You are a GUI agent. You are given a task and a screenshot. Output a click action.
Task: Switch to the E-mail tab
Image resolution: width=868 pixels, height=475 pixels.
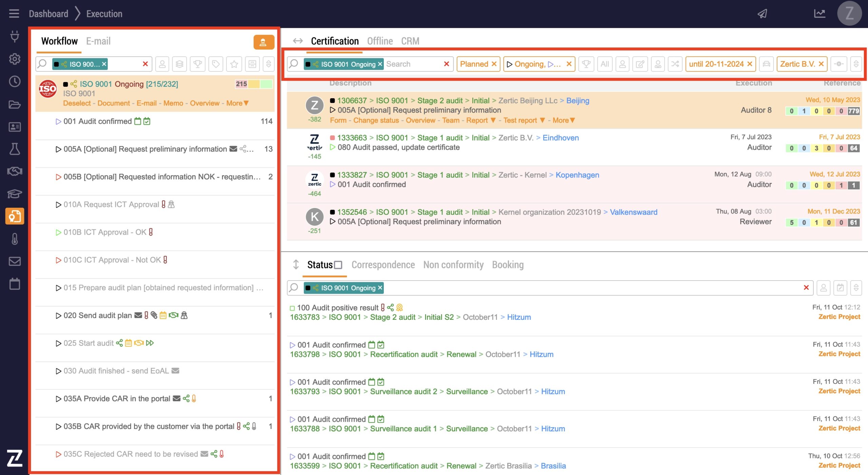click(x=98, y=41)
